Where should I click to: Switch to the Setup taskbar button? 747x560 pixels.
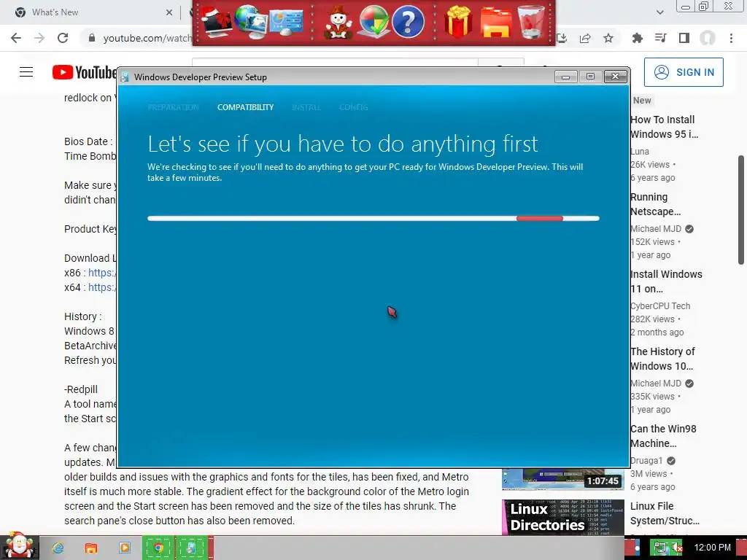[192, 548]
